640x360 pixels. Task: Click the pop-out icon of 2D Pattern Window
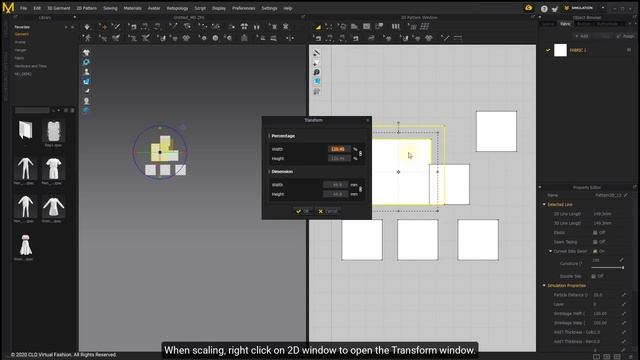point(533,17)
